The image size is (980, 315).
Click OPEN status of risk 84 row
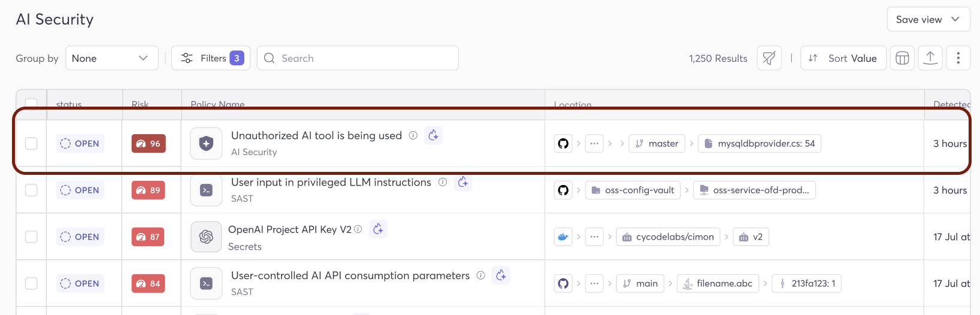click(x=80, y=284)
